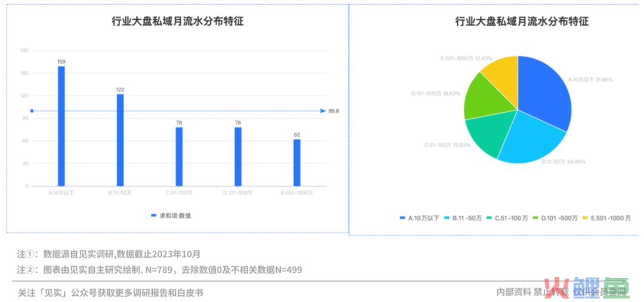This screenshot has height=302, width=644.
Task: Select the D.101–500万 bar labeled 78
Action: (238, 156)
